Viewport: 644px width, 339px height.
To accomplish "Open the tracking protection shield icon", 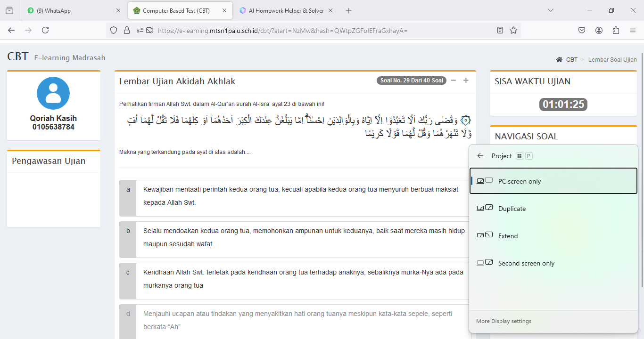I will coord(114,30).
